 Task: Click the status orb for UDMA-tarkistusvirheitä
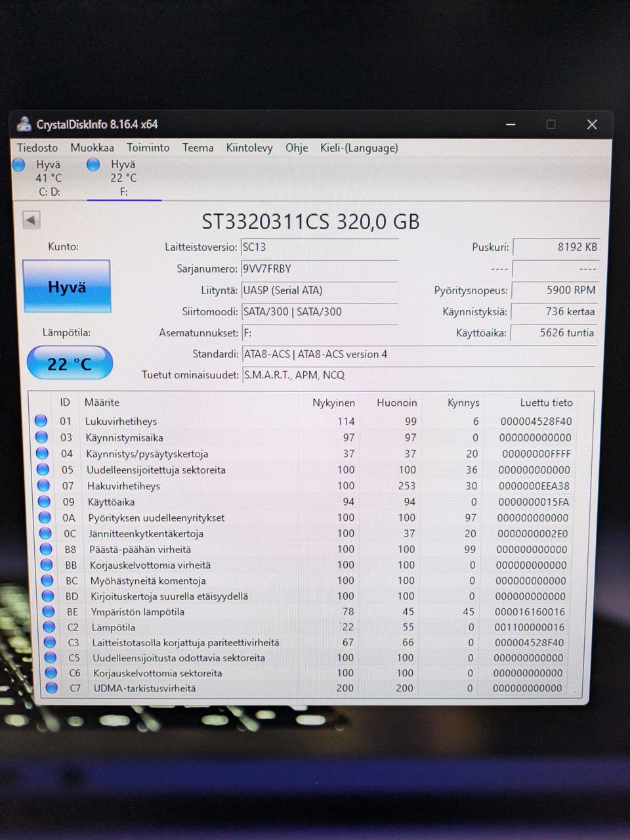(52, 688)
